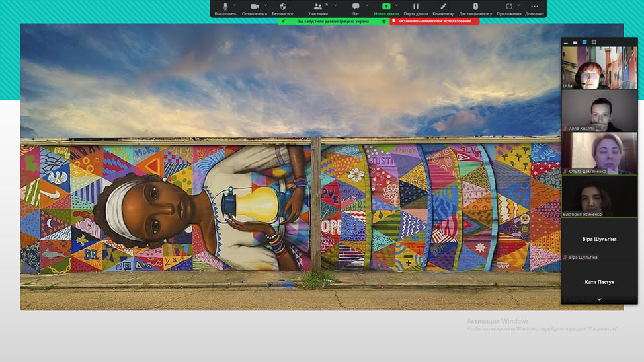The height and width of the screenshot is (362, 644).
Task: Minimize the participant video panel
Action: coord(566,42)
